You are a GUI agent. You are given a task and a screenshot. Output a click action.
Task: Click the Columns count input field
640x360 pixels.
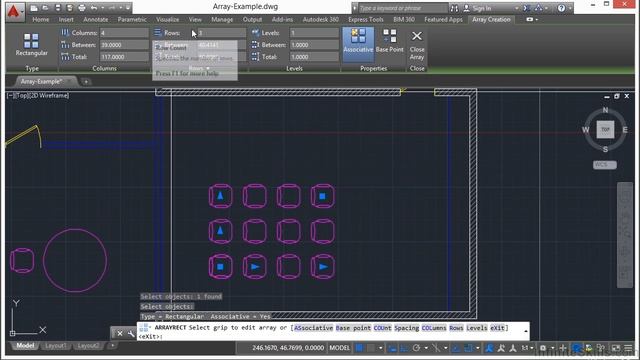[124, 33]
